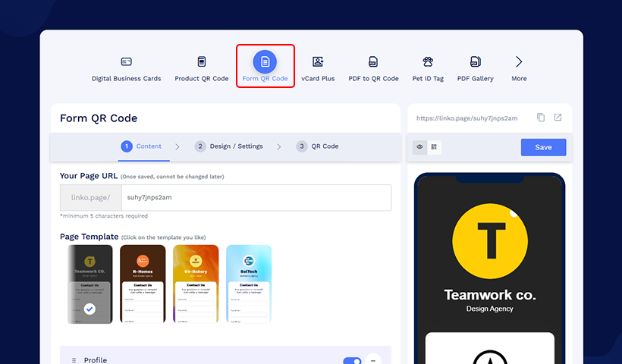Screen dimensions: 622x364
Task: Open the Digital Business Cards icon
Action: point(126,62)
